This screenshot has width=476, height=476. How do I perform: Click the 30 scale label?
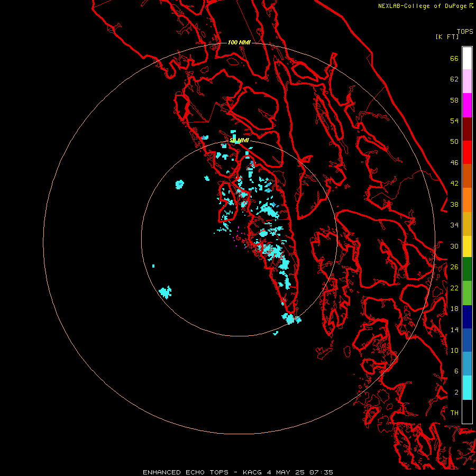click(454, 246)
